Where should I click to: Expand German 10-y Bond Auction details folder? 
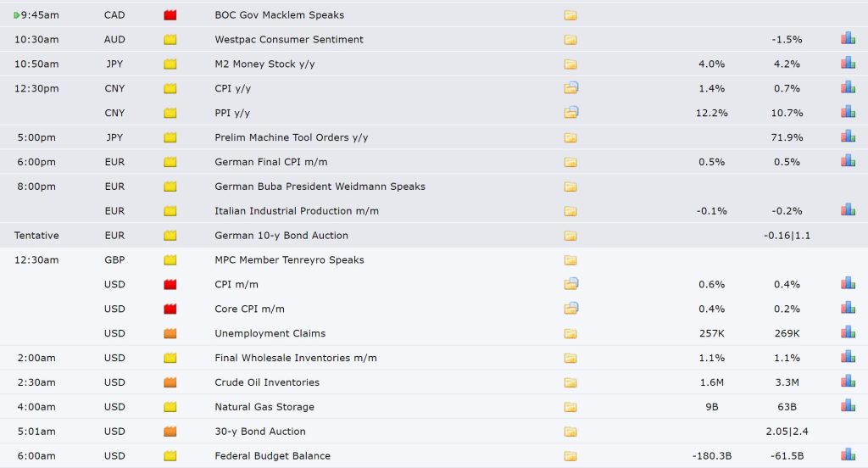point(570,236)
